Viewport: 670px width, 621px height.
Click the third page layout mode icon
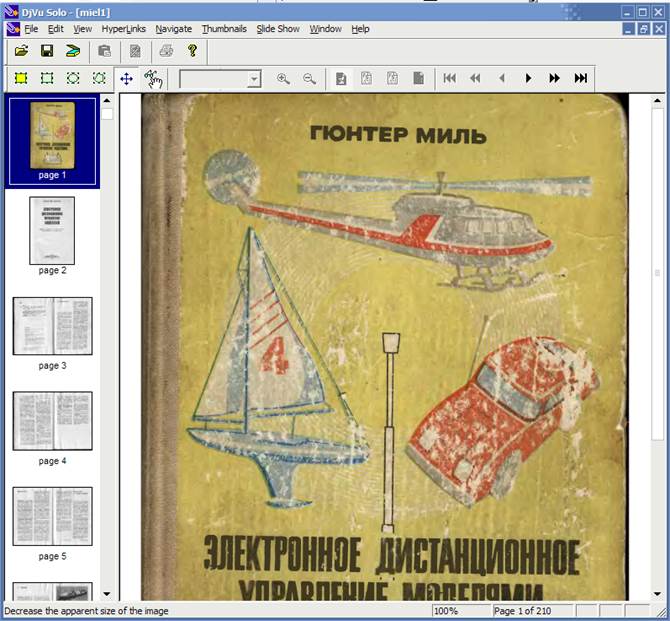click(x=392, y=79)
